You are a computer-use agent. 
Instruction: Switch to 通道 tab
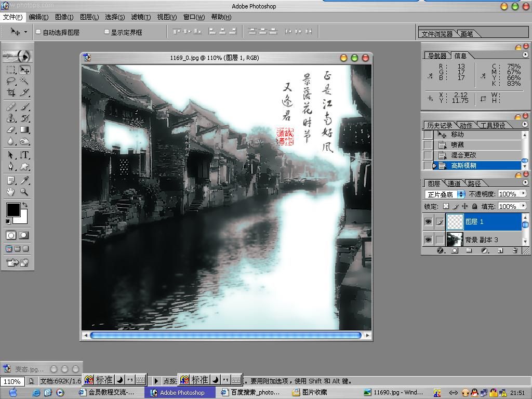[x=454, y=183]
